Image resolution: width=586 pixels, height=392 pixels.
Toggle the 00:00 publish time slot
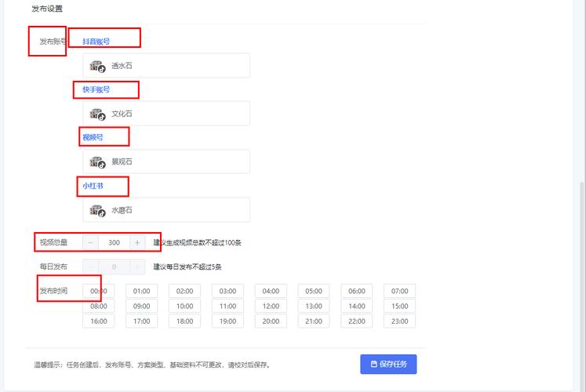click(x=99, y=291)
